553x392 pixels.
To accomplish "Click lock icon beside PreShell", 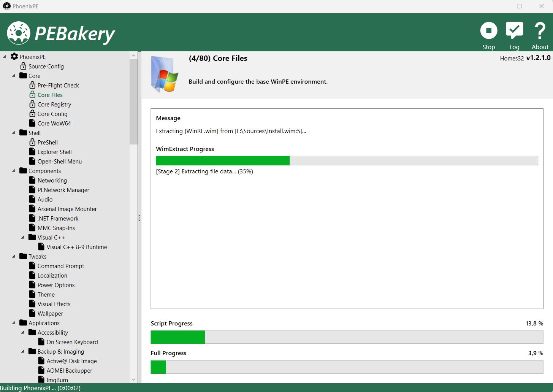I will coord(32,142).
